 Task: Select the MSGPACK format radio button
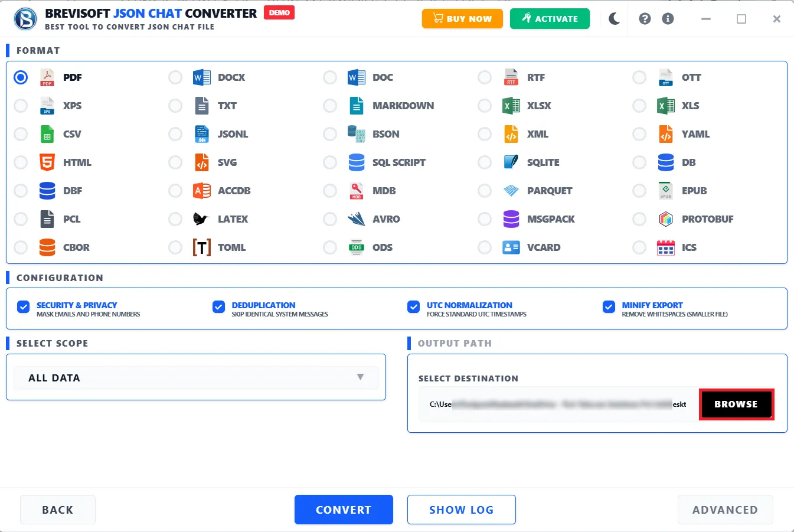pos(485,219)
